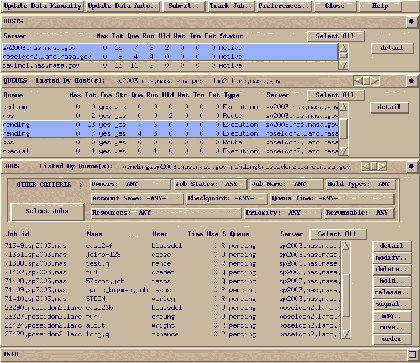Expand the INFO panel with its corner button

(x=412, y=354)
